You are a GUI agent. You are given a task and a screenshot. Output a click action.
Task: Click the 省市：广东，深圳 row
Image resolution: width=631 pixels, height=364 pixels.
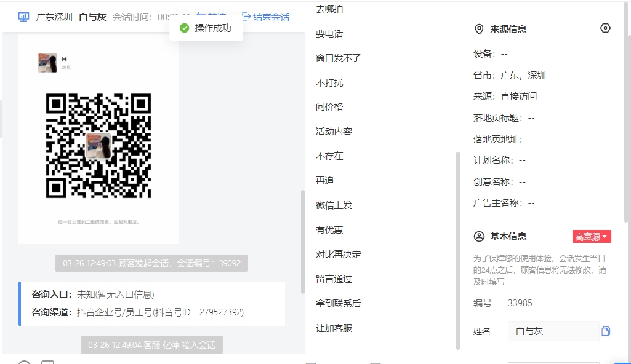[510, 75]
